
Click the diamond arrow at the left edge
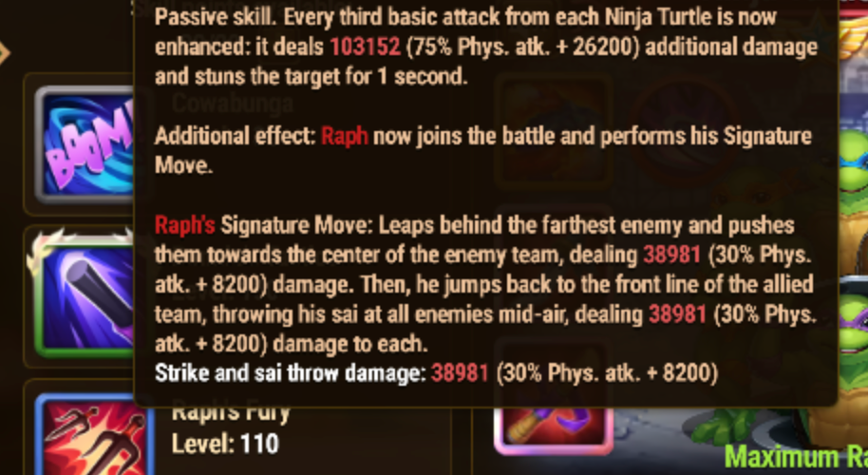pyautogui.click(x=5, y=52)
